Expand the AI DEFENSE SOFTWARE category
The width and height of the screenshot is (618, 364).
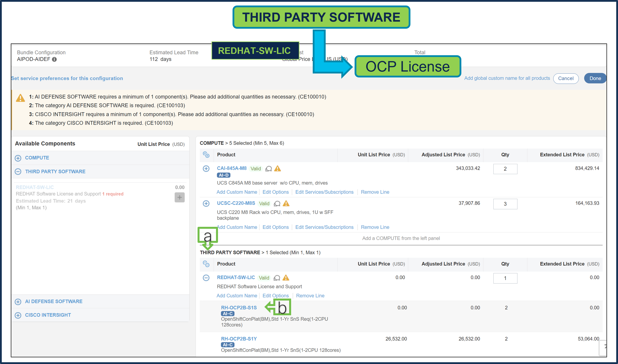click(18, 302)
